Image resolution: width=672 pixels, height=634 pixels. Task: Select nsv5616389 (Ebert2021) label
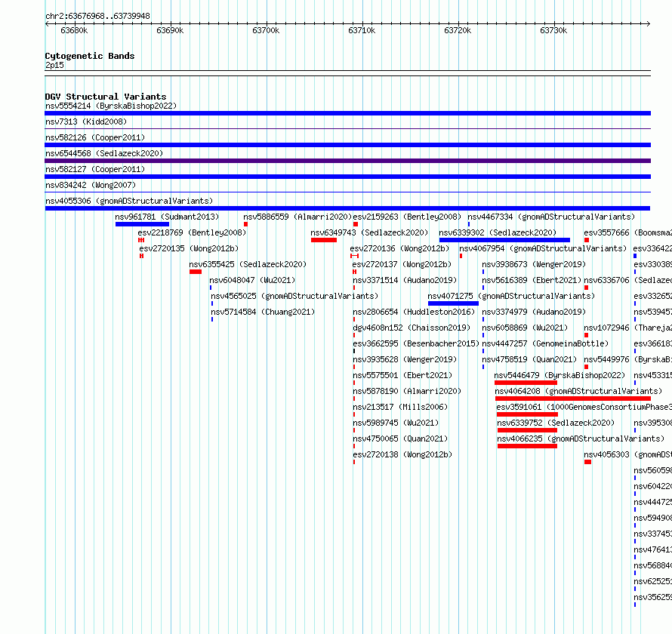pyautogui.click(x=532, y=280)
